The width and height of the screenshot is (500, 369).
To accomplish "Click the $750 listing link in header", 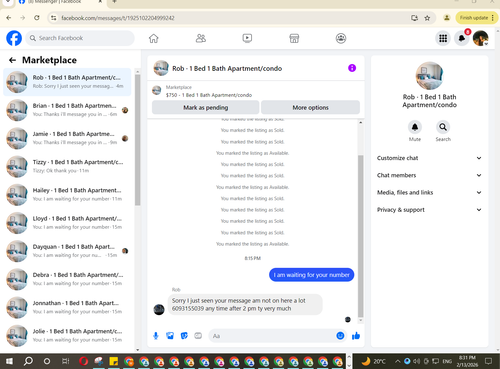I will [x=209, y=95].
